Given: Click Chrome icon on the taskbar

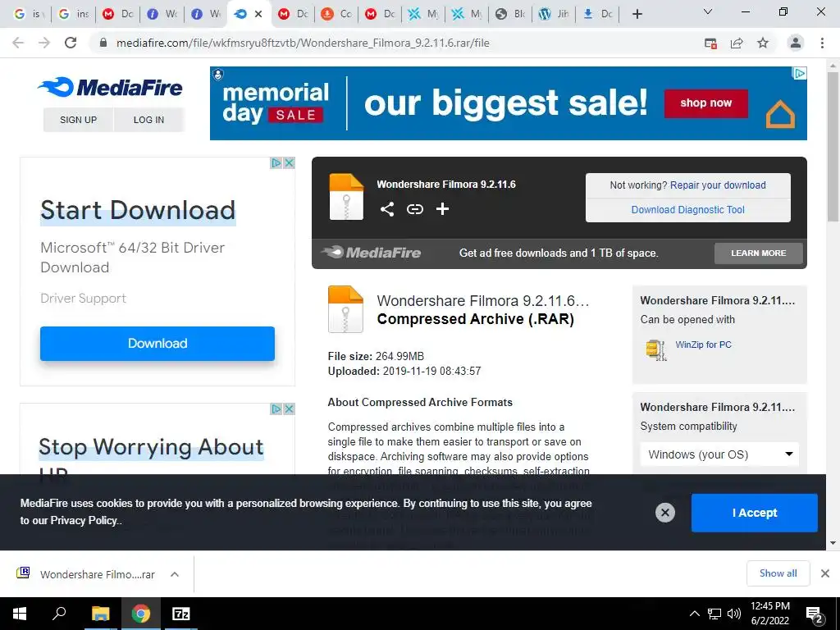Looking at the screenshot, I should pos(140,614).
